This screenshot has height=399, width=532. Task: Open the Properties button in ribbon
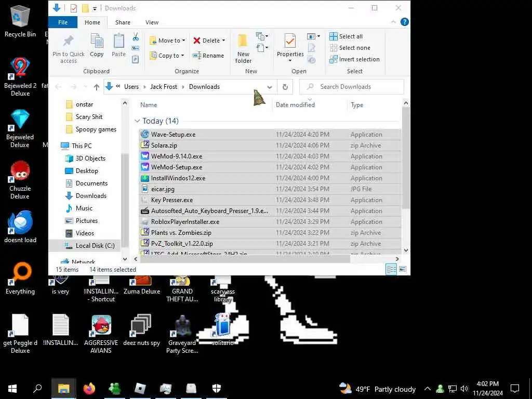(x=290, y=47)
